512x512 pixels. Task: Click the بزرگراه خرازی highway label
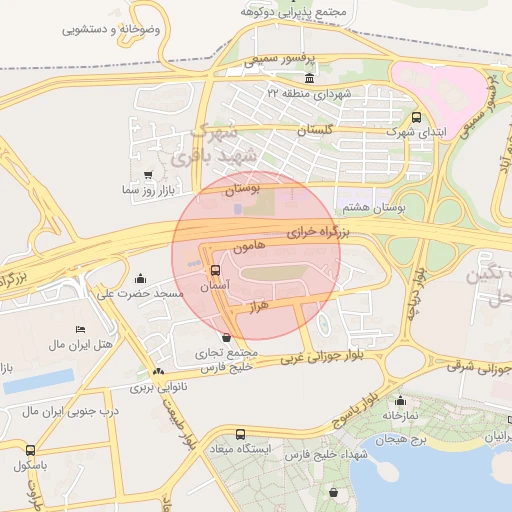point(318,232)
